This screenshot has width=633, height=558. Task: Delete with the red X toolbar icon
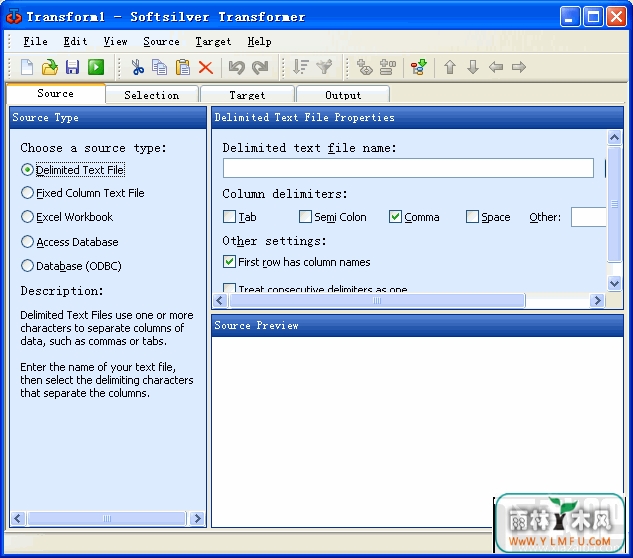206,67
